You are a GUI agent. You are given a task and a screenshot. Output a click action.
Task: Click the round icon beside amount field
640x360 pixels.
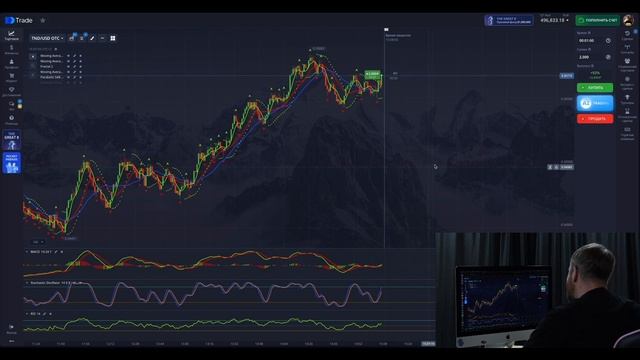608,57
